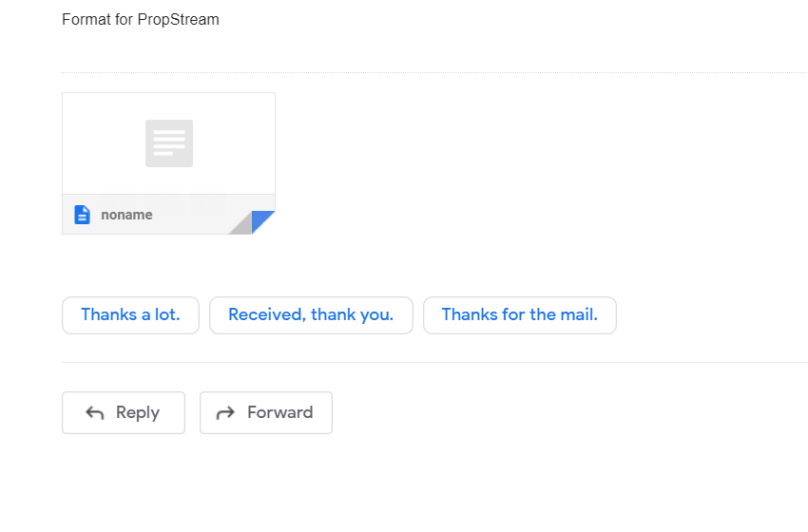Open the noname attachment file name
The width and height of the screenshot is (808, 532).
coord(126,215)
